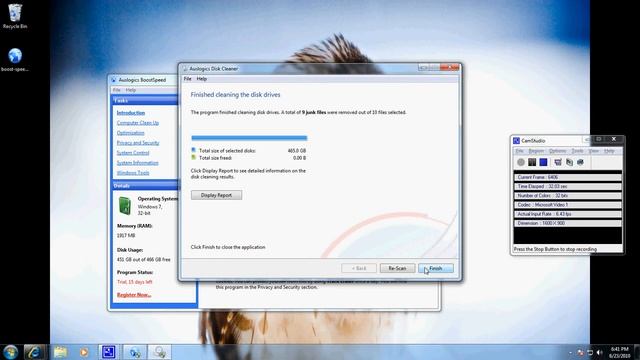
Task: Click the 'Finished cleaning the disk drives' heading
Action: tap(236, 95)
